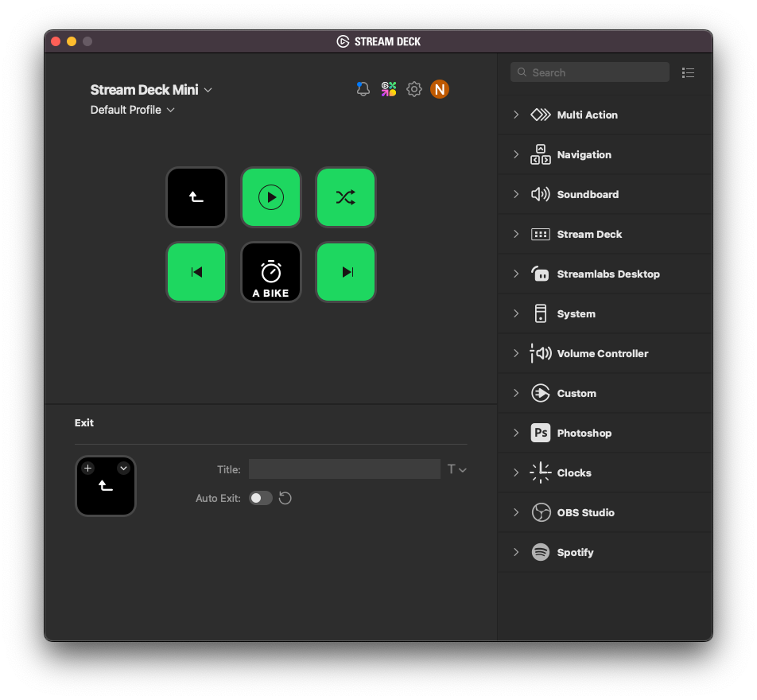Click the Volume Controller icon
The width and height of the screenshot is (757, 700).
(x=540, y=354)
